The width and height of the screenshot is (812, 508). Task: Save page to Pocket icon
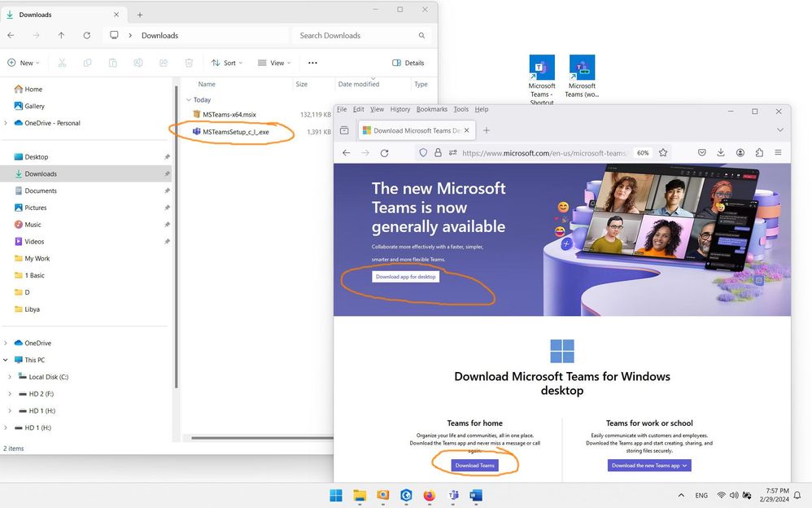click(x=701, y=152)
